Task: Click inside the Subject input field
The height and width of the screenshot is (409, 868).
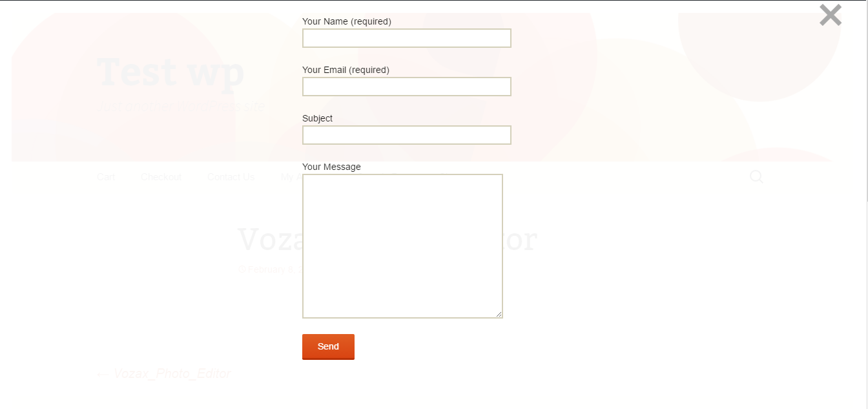Action: point(407,135)
